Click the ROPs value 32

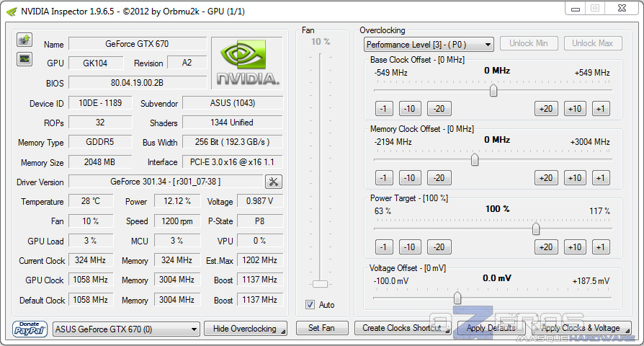(x=100, y=123)
